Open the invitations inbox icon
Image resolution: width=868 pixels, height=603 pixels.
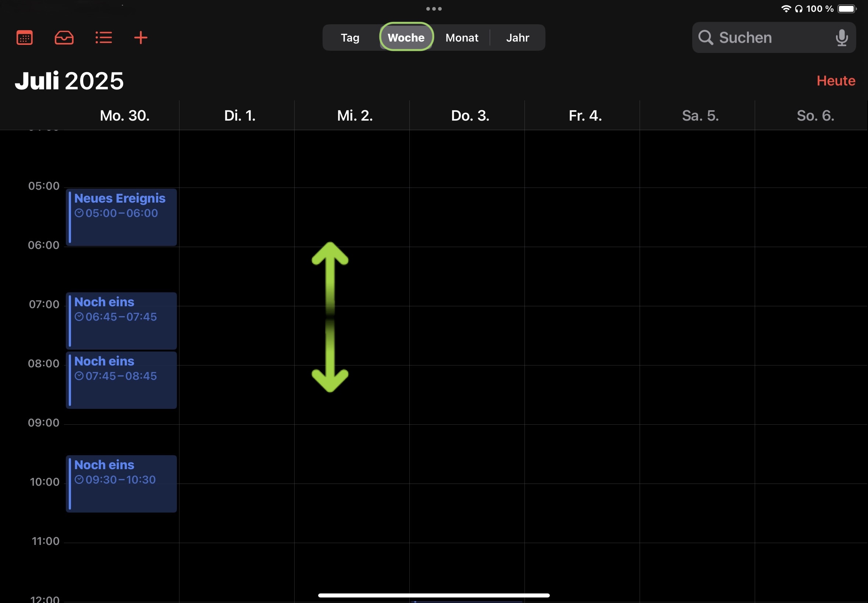[x=64, y=38]
